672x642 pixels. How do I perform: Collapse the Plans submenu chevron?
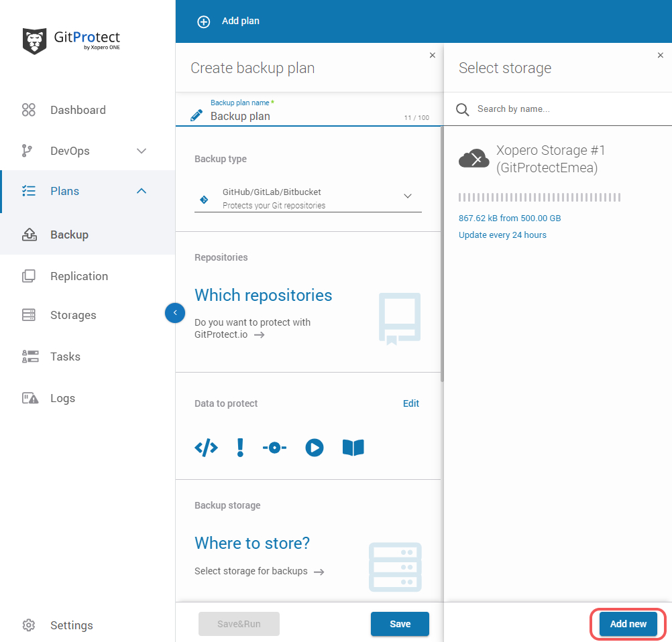(142, 191)
